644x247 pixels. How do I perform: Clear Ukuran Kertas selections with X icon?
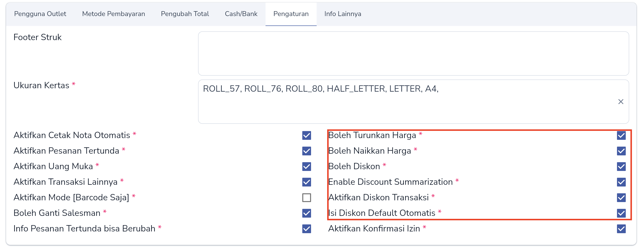pyautogui.click(x=620, y=102)
